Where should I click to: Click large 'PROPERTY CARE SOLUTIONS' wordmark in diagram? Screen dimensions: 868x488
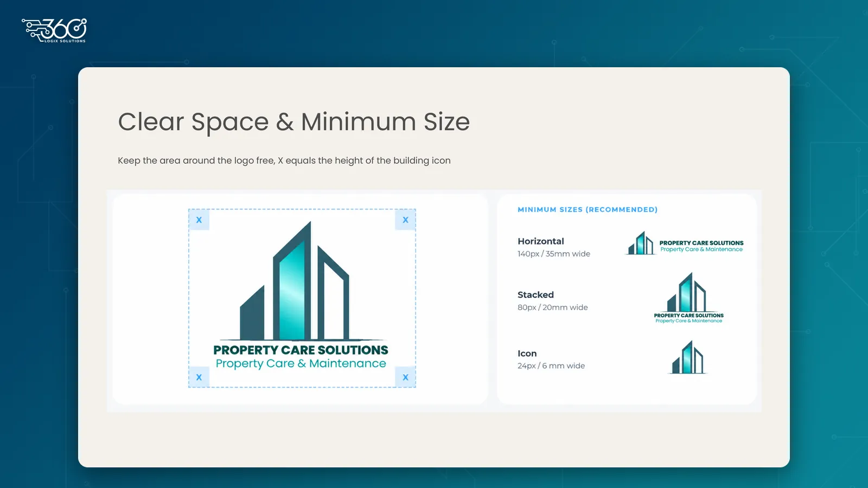coord(301,350)
